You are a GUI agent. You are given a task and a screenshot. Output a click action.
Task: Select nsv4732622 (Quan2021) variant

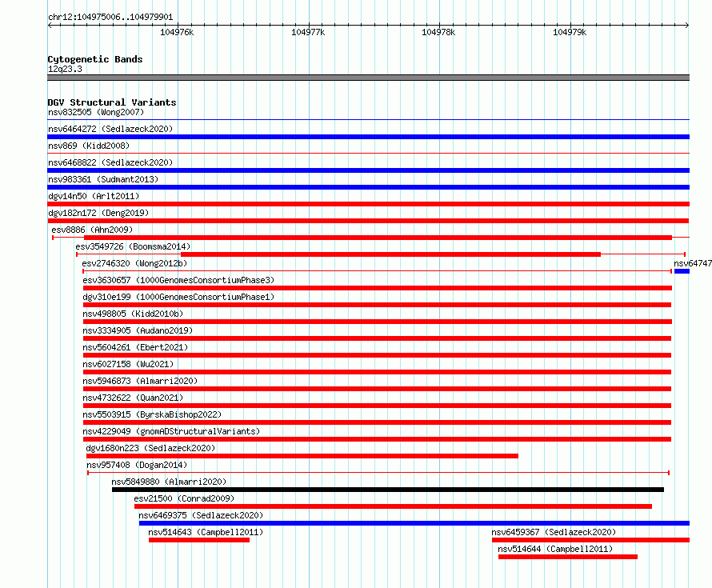(x=133, y=398)
